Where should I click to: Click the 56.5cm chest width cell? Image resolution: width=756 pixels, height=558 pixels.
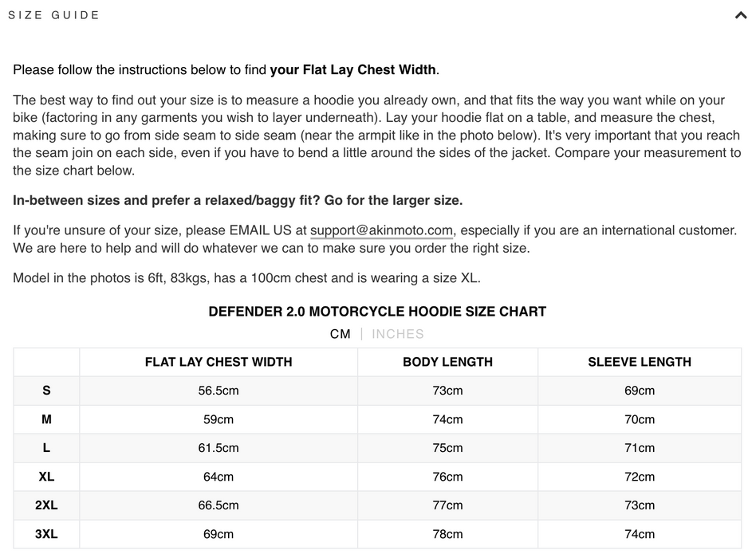coord(219,391)
